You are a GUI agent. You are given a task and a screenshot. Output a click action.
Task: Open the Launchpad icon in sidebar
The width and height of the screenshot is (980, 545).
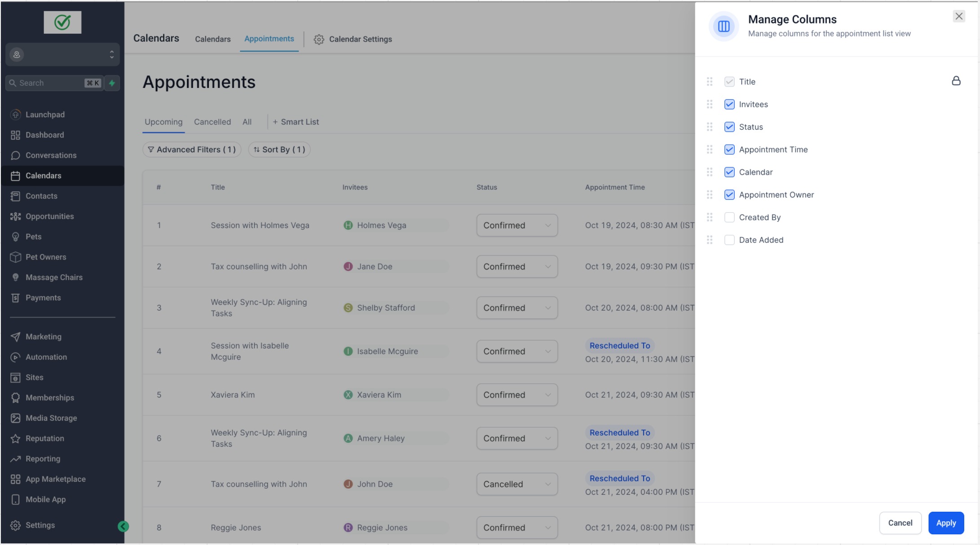(16, 114)
